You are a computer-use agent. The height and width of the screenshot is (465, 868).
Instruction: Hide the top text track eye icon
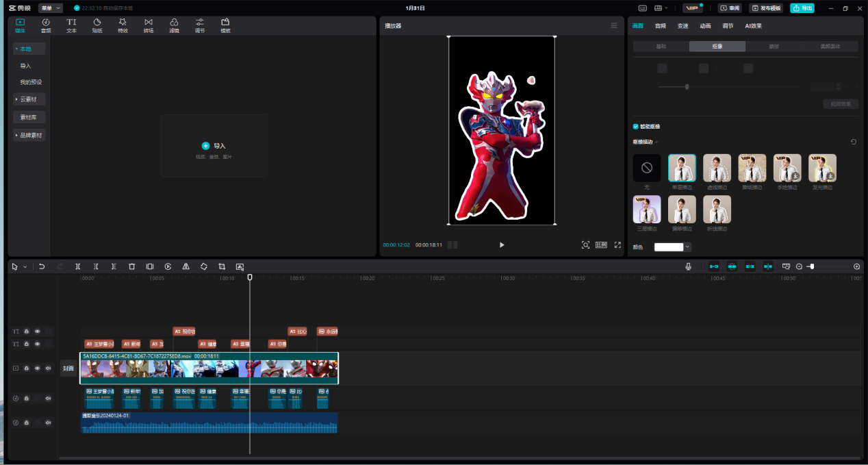click(37, 331)
